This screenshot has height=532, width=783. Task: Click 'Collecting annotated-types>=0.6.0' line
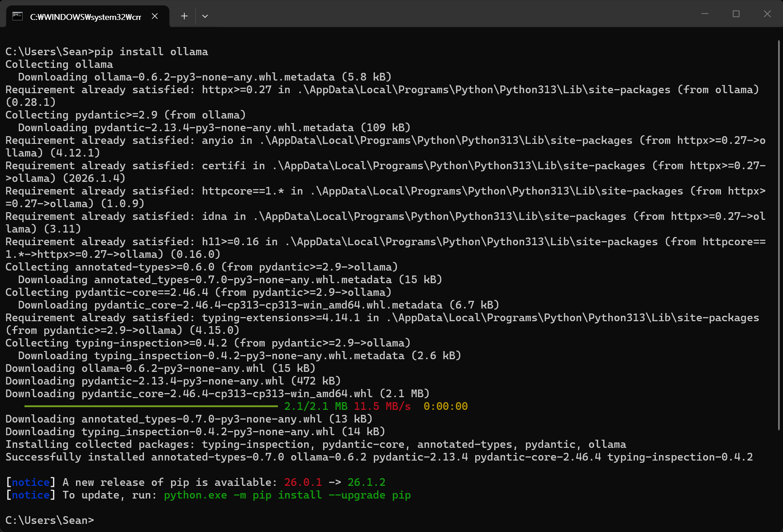tap(201, 267)
